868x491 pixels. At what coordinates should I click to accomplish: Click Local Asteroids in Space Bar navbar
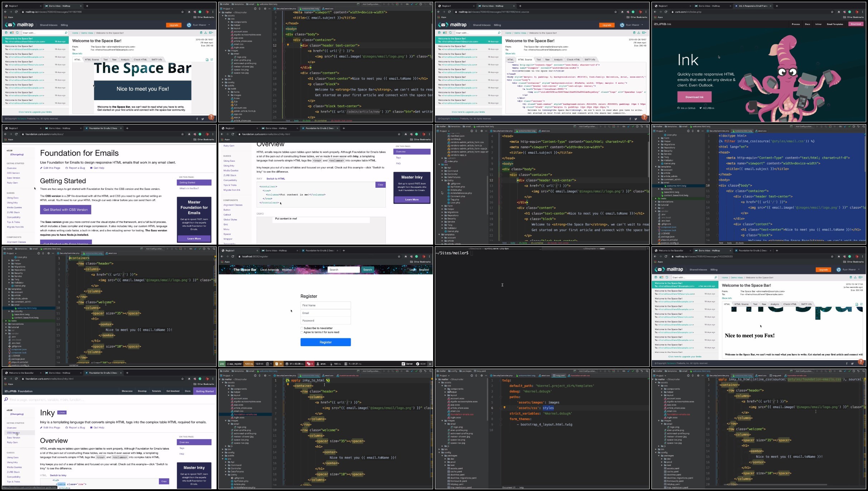pos(269,270)
